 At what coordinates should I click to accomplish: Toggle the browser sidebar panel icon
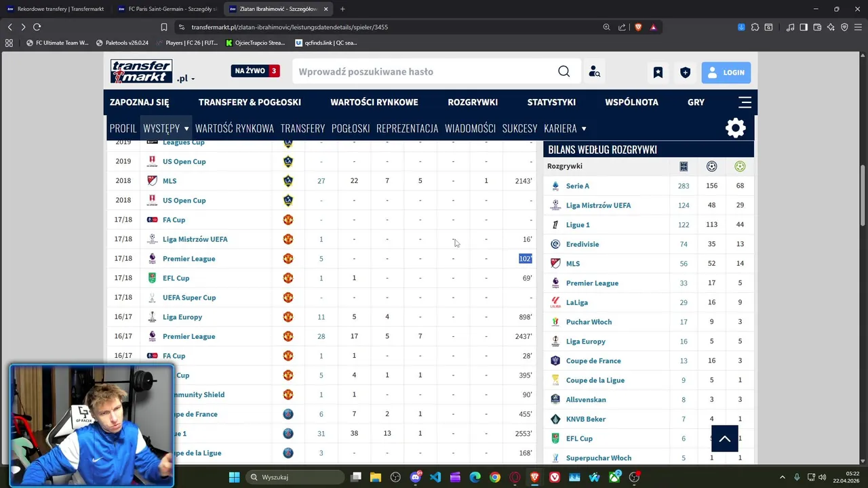[804, 27]
